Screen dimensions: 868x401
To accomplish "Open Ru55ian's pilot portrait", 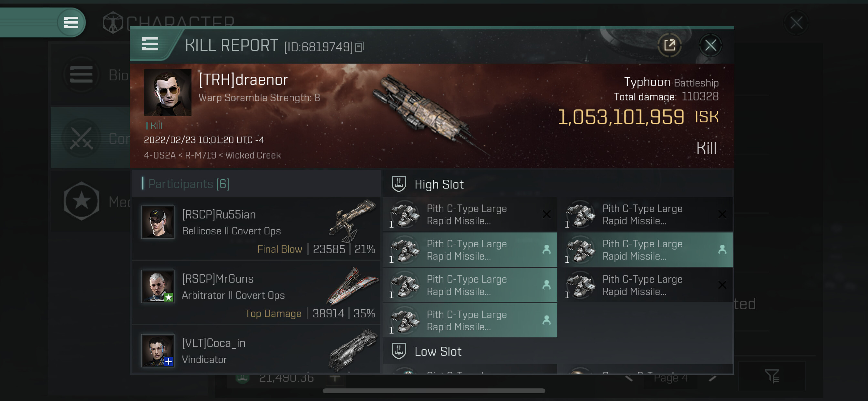I will pos(158,222).
